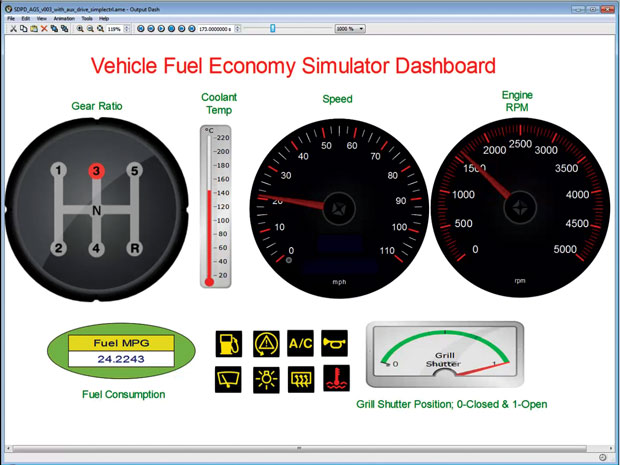
Task: Click the red X Delete icon
Action: pos(44,29)
